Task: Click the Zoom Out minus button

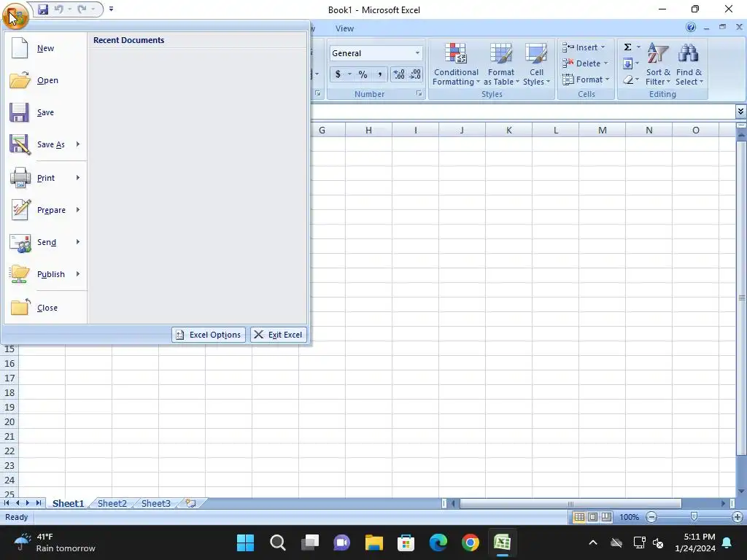Action: pyautogui.click(x=651, y=517)
